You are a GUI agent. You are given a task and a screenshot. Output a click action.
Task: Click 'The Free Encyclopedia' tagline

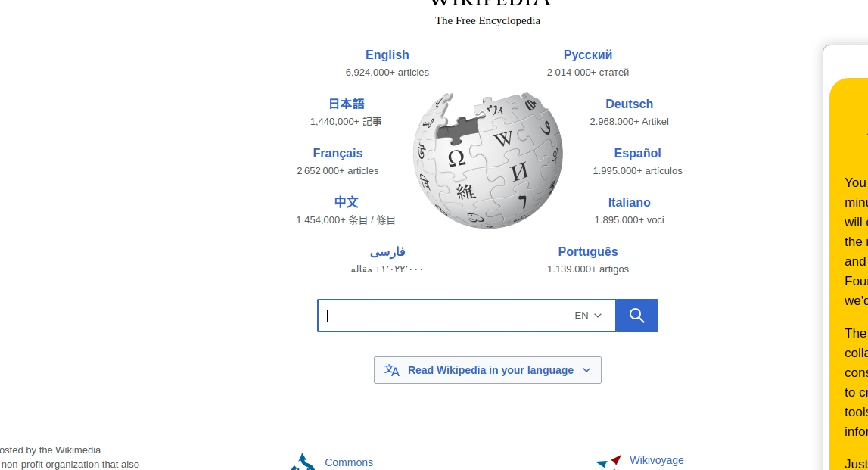pos(487,21)
